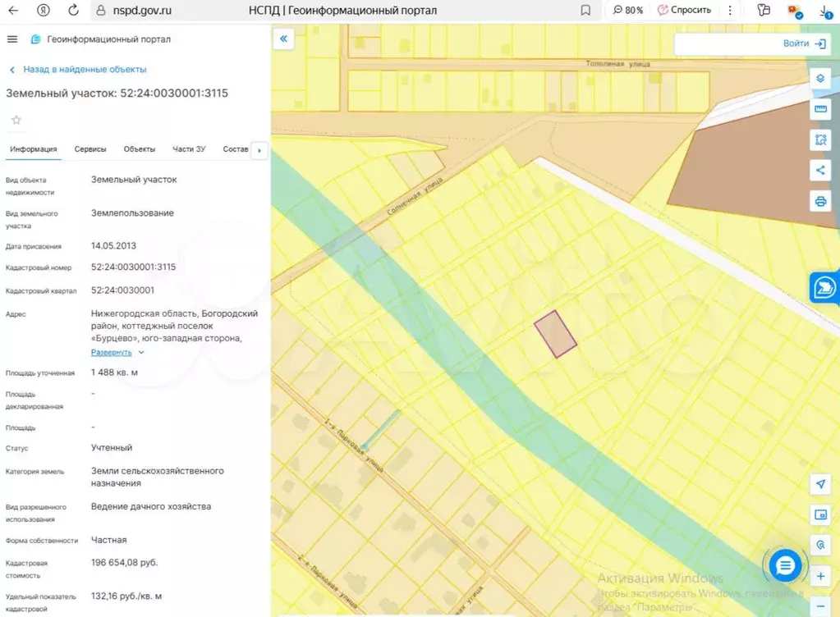The height and width of the screenshot is (617, 840).
Task: Share the map with the share icon
Action: (820, 171)
